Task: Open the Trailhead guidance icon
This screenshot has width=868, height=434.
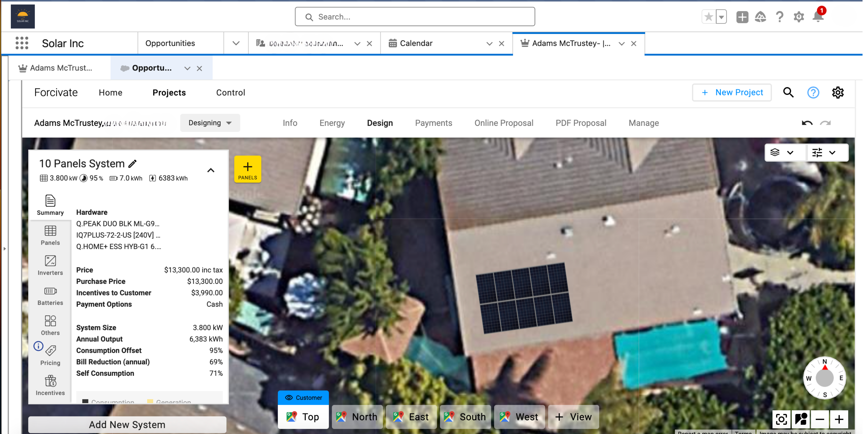Action: tap(761, 17)
